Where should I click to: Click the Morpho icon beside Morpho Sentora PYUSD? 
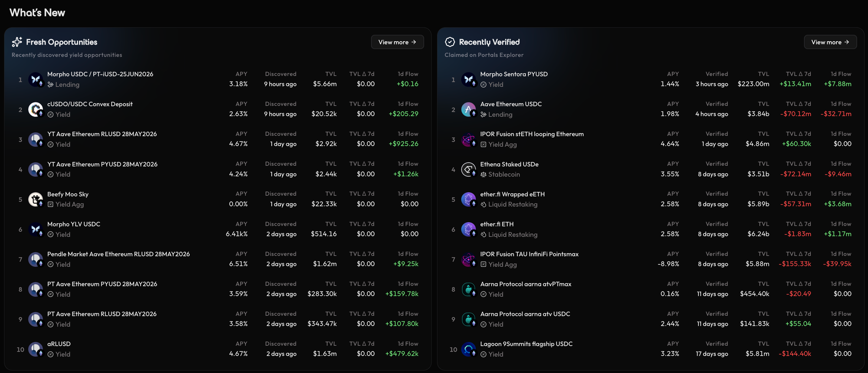click(468, 79)
